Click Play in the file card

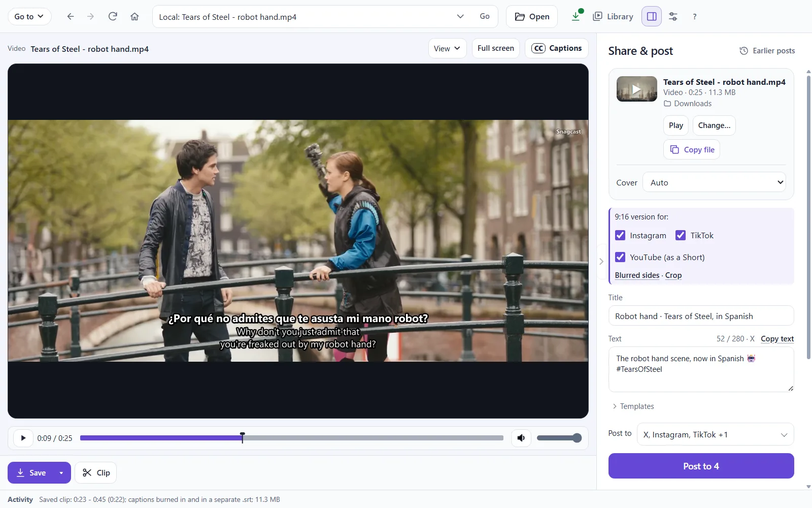675,125
